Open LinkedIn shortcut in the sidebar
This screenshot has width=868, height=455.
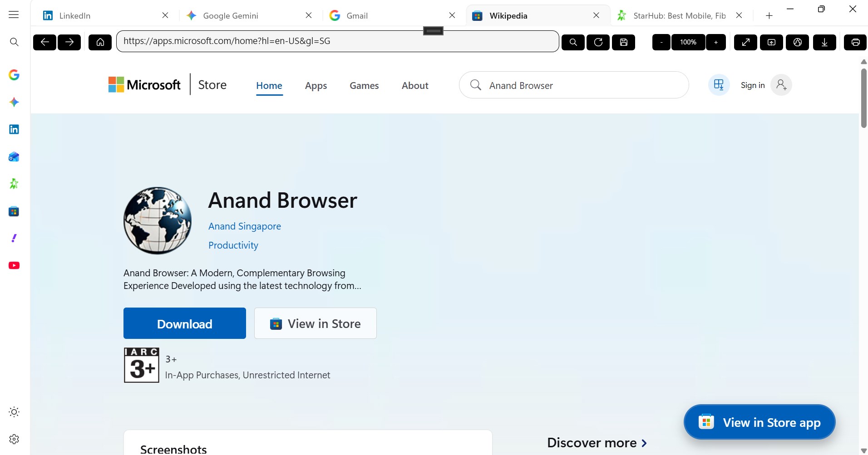14,129
